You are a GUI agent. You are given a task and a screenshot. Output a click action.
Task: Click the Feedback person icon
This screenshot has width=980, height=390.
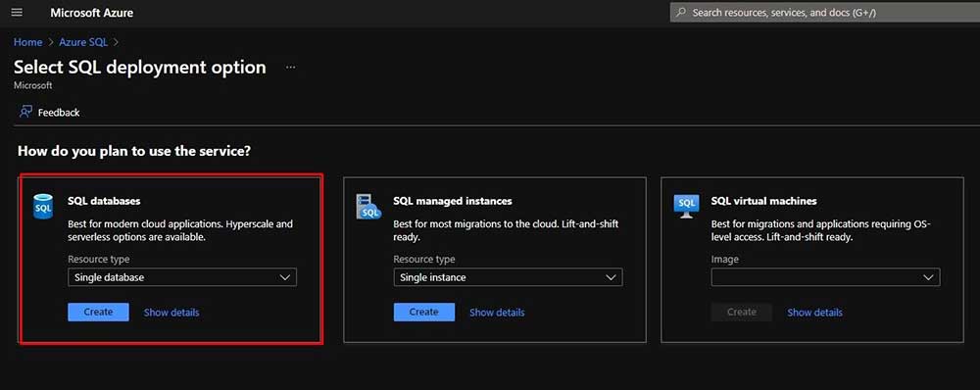[25, 112]
